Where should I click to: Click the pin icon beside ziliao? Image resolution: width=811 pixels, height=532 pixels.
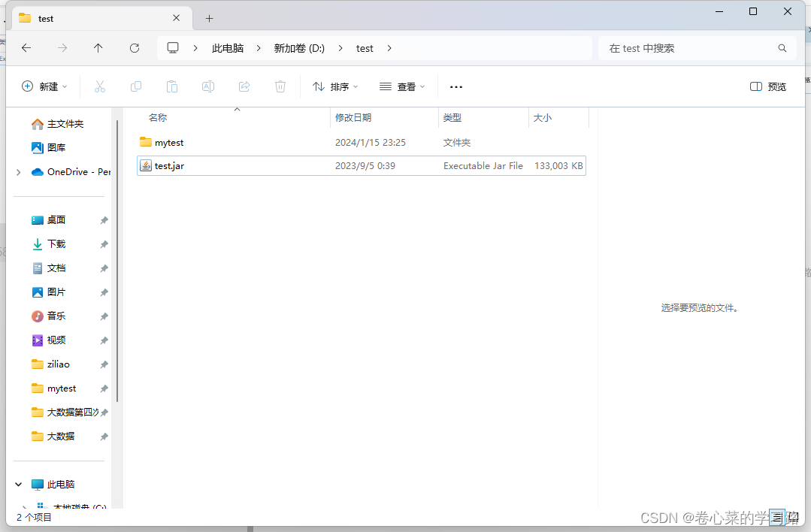coord(104,364)
